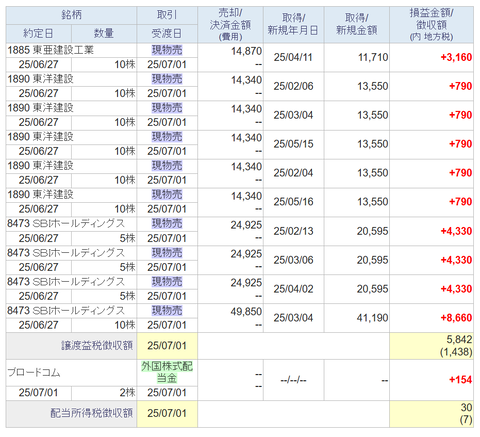
Task: Click the 配当所得税徴収額 row label
Action: click(x=92, y=413)
